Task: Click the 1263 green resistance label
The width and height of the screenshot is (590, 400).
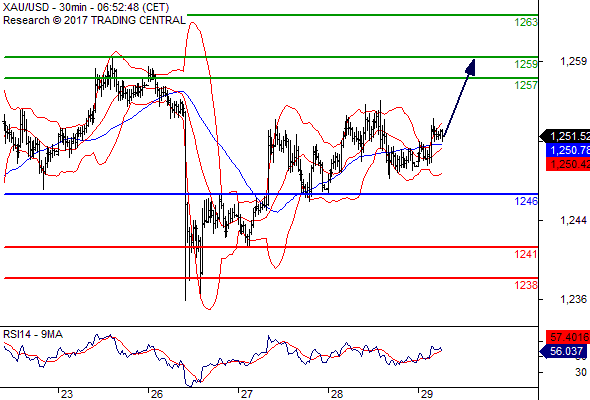Action: coord(526,23)
